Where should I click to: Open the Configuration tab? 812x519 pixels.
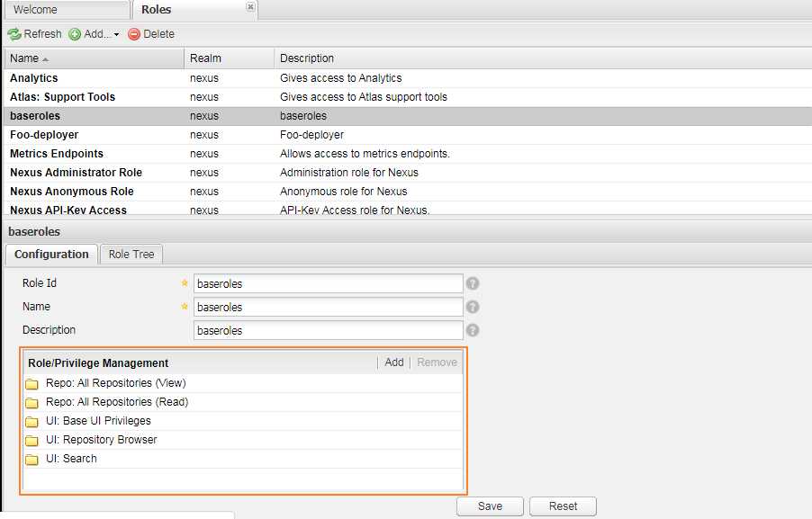point(51,254)
